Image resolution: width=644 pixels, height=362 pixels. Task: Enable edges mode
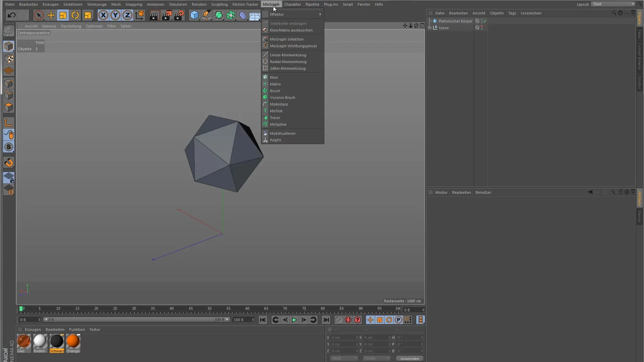coord(9,95)
